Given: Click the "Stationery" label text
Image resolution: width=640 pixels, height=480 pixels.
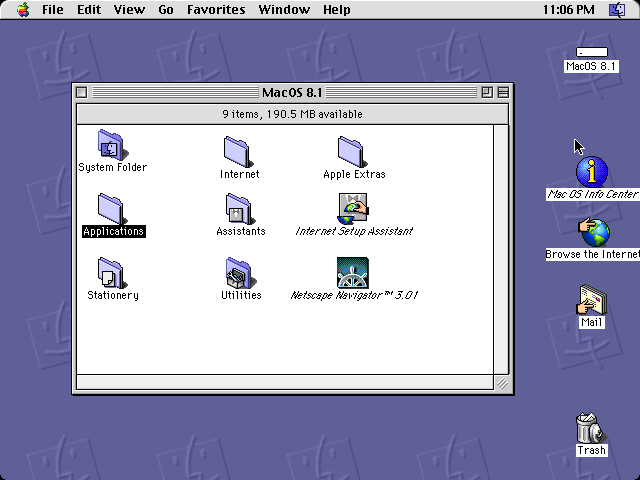Looking at the screenshot, I should click(x=113, y=296).
